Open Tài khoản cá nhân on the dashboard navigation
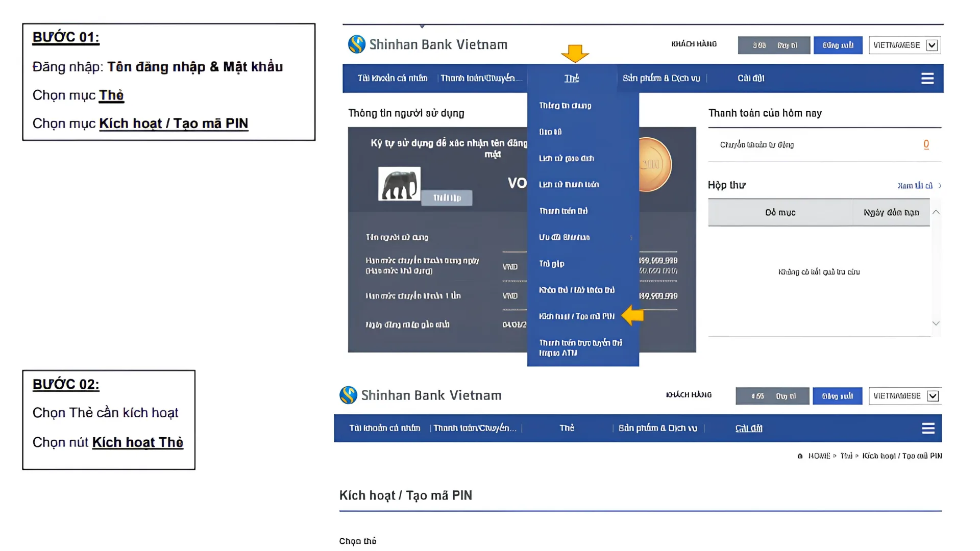Viewport: 980px width, 551px height. click(393, 78)
